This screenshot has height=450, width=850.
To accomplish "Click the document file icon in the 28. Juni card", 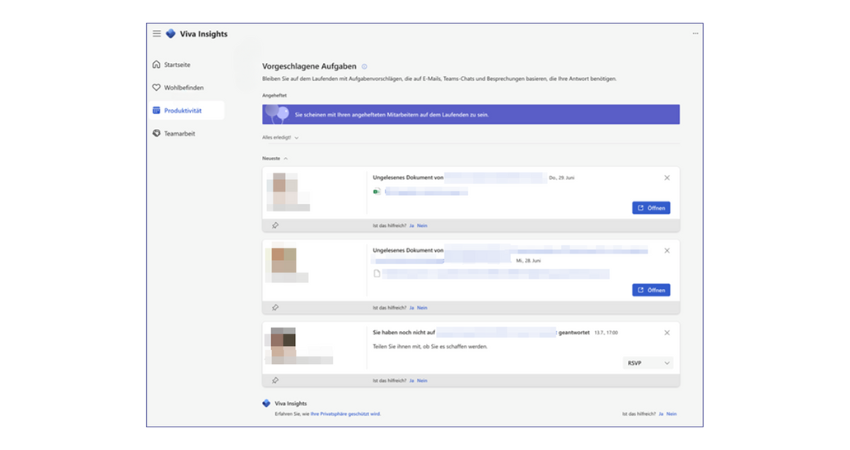I will (x=377, y=274).
